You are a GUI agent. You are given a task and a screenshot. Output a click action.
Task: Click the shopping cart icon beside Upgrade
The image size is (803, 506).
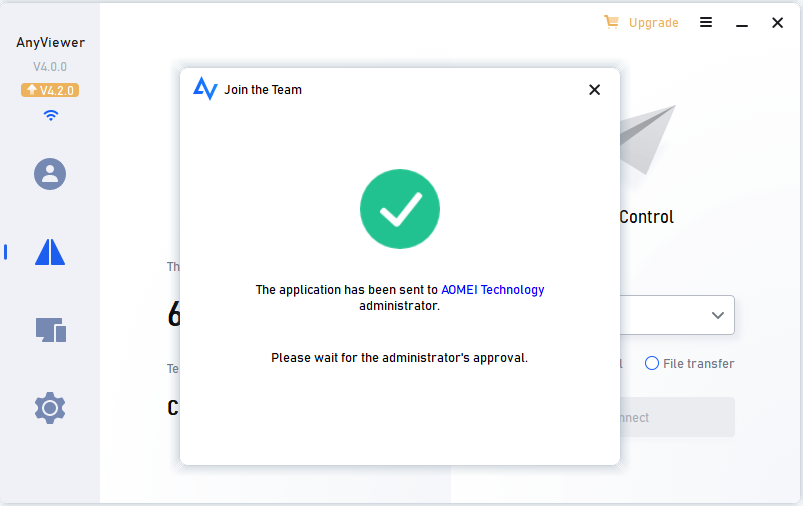(611, 22)
